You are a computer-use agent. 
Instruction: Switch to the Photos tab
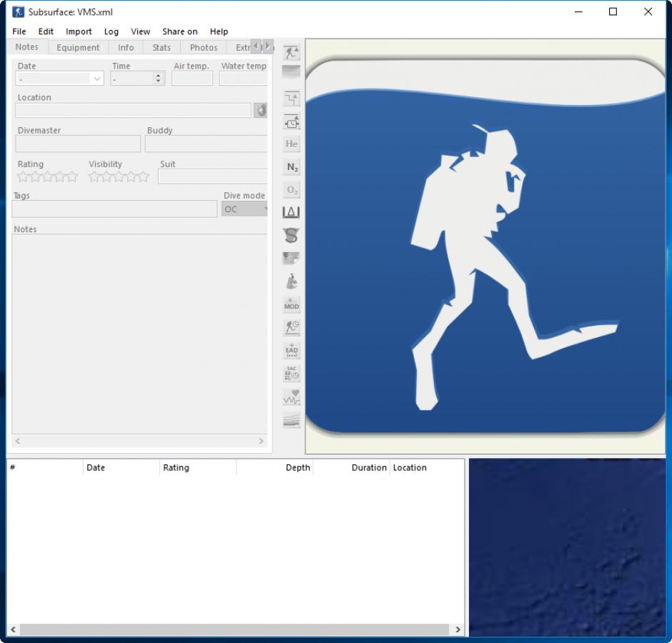click(x=204, y=48)
